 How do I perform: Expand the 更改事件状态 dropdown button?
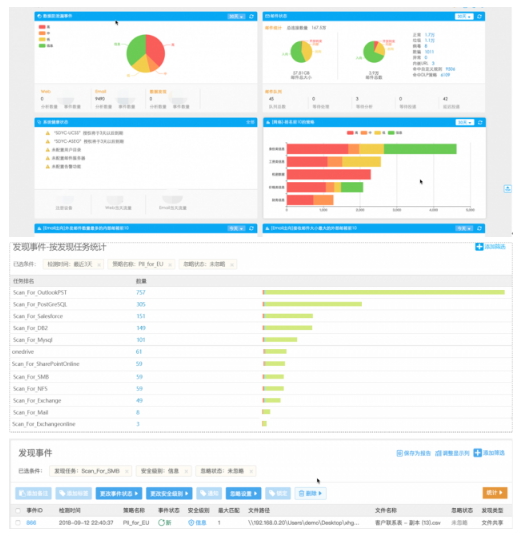tap(119, 493)
